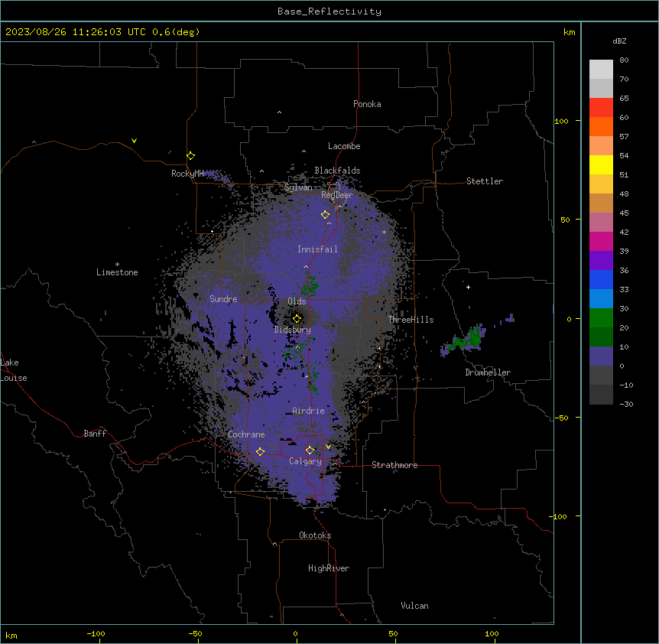Click the RockyMH label
The image size is (659, 644).
(x=187, y=174)
